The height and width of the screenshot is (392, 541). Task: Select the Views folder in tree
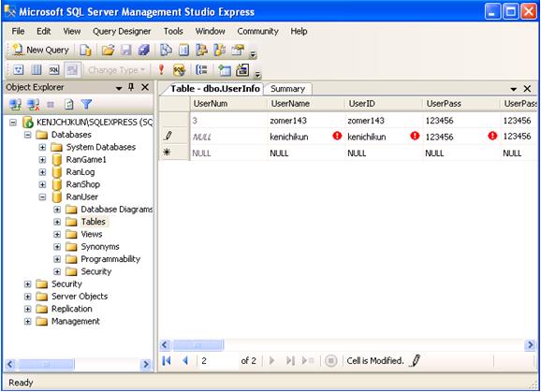click(92, 235)
